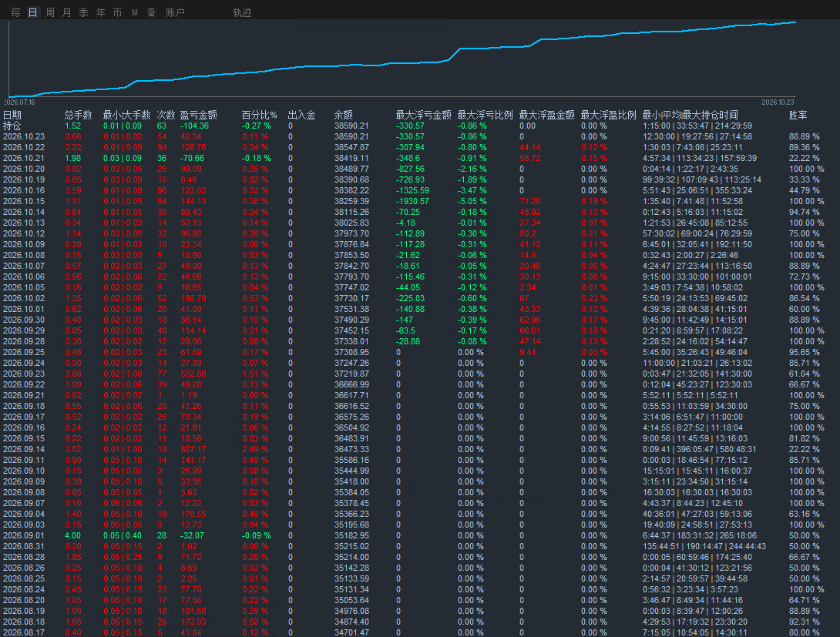Click the 2026.09.01 date cell

pyautogui.click(x=24, y=535)
